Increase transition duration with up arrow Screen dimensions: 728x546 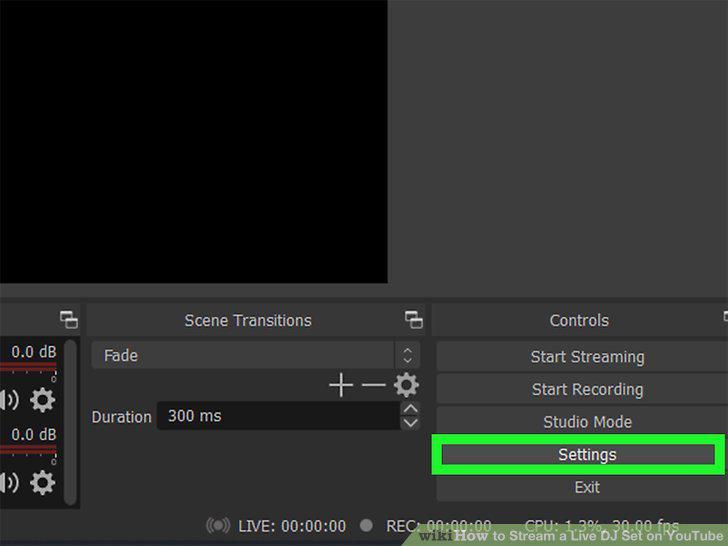(410, 409)
